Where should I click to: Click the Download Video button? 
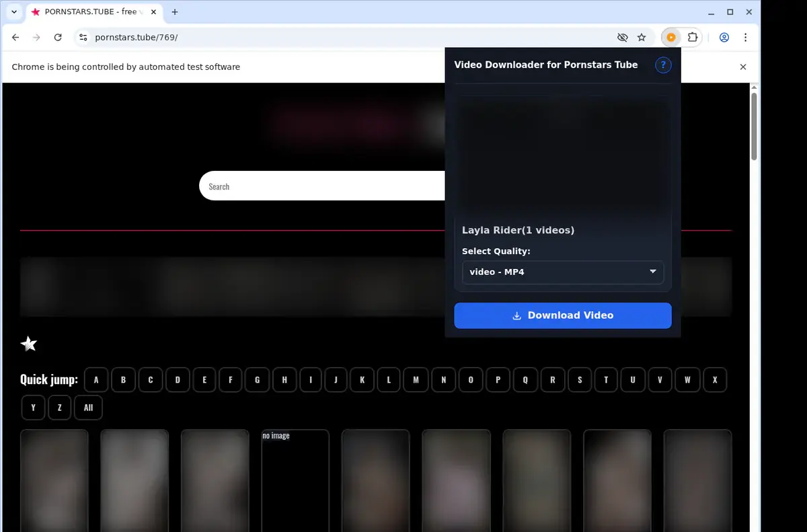(x=563, y=315)
